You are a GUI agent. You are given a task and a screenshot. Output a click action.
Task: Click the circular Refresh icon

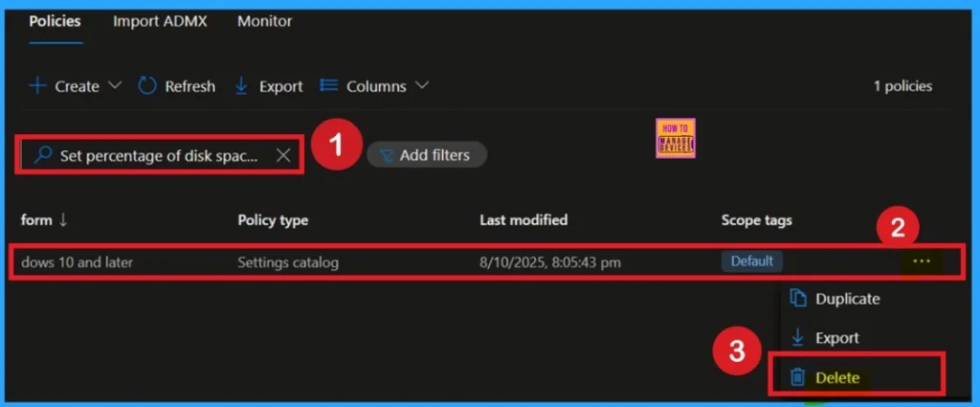coord(147,86)
